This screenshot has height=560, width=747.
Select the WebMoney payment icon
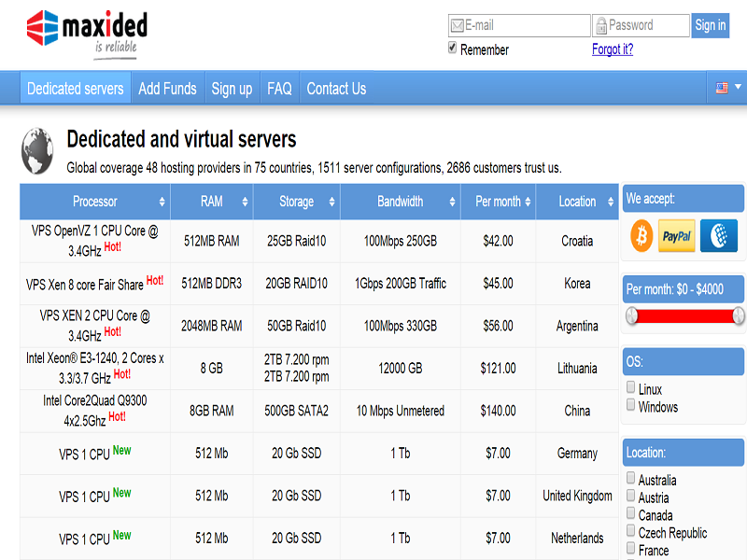(718, 236)
